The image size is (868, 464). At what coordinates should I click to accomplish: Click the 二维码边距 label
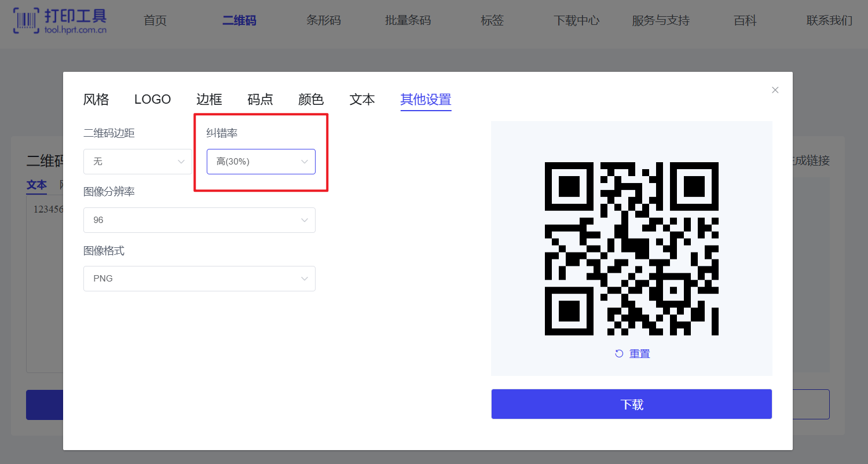coord(109,133)
